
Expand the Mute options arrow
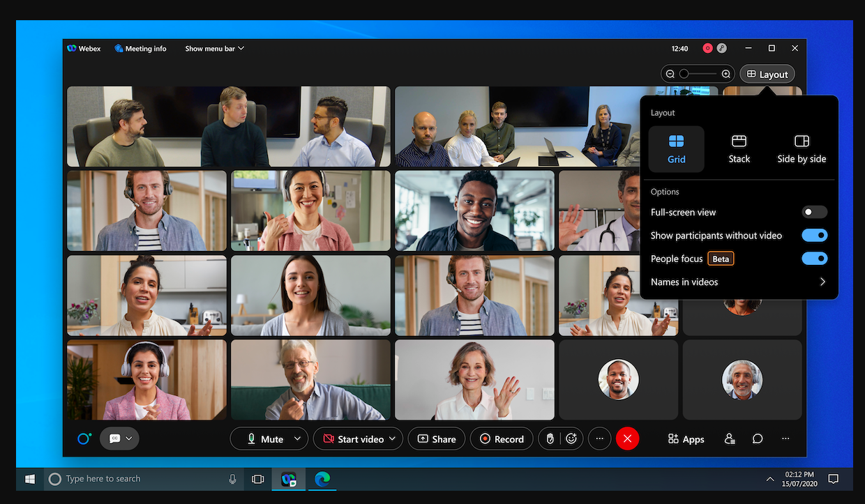298,439
